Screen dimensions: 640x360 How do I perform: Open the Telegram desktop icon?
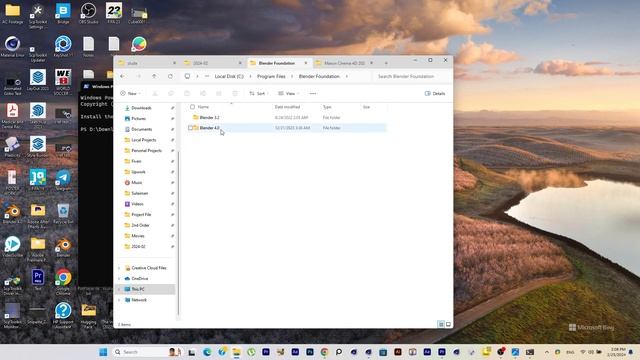pos(63,180)
